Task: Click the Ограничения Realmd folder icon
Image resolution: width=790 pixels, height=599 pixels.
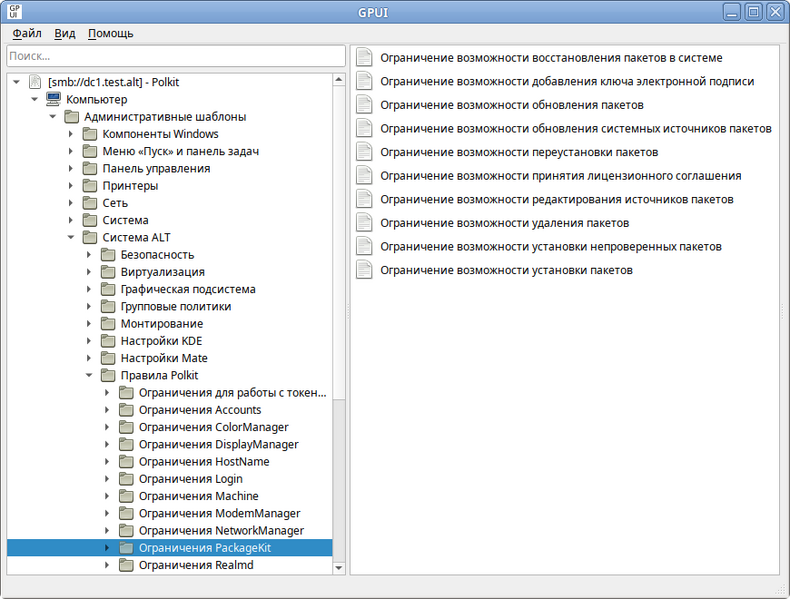Action: pyautogui.click(x=126, y=565)
